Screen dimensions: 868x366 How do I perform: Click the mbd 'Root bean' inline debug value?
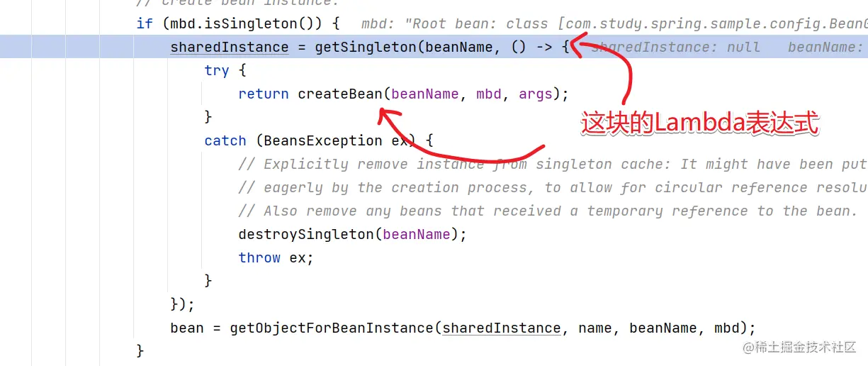(x=614, y=23)
